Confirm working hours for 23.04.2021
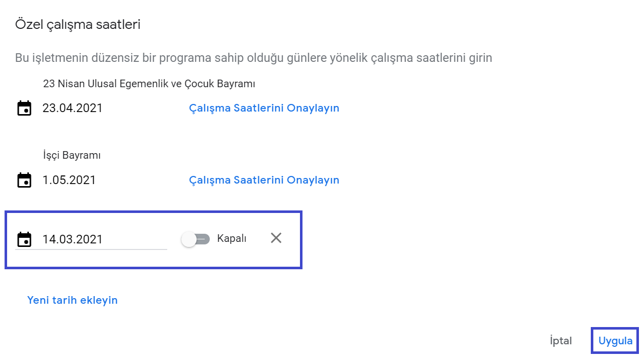The width and height of the screenshot is (644, 359). click(264, 109)
